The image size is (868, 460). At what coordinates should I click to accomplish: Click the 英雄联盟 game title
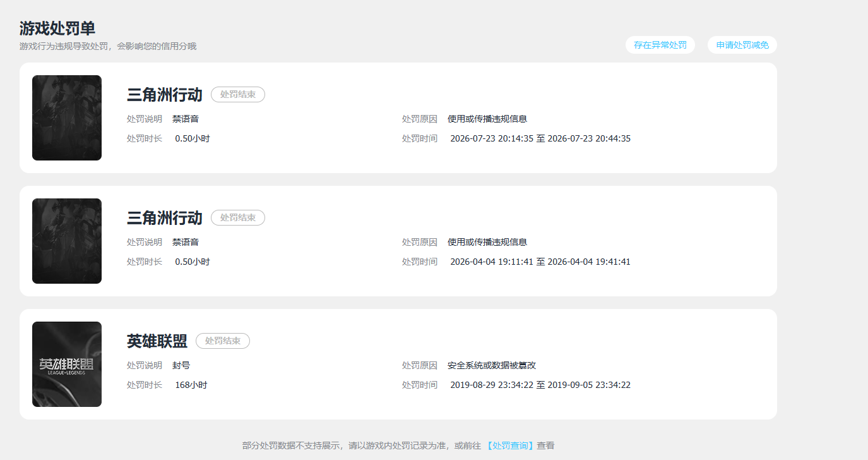tap(157, 341)
